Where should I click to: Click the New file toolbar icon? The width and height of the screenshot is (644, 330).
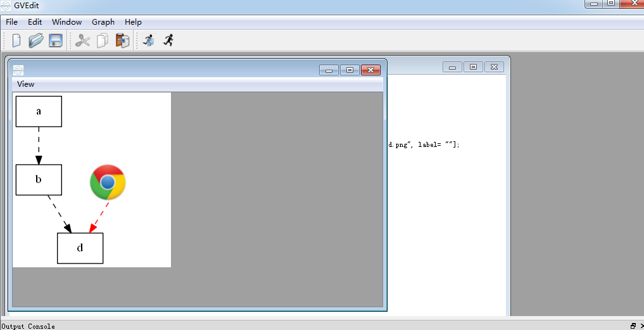click(16, 41)
